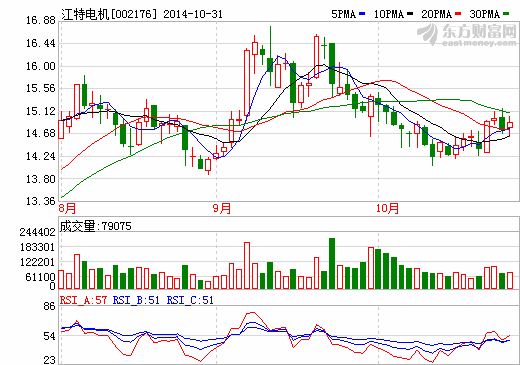Click the green 30PMA legend swatch
Image resolution: width=520 pixels, height=365 pixels.
click(x=506, y=14)
